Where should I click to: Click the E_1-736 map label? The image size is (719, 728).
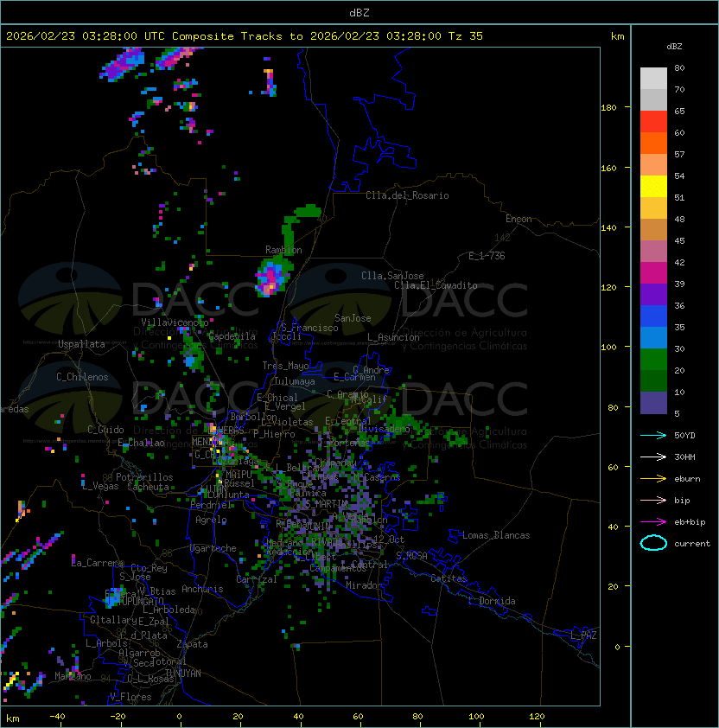[x=487, y=256]
